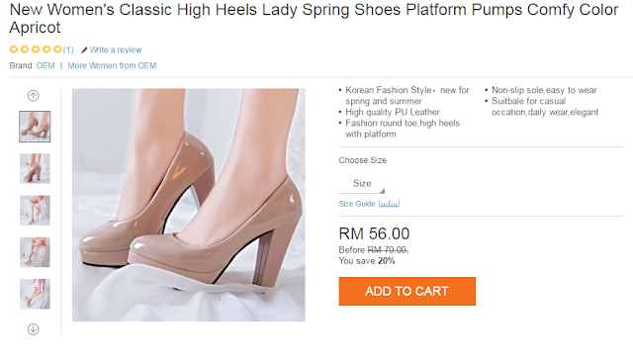Click the main shoe product image
Viewport: 633px width, 364px height.
[189, 205]
